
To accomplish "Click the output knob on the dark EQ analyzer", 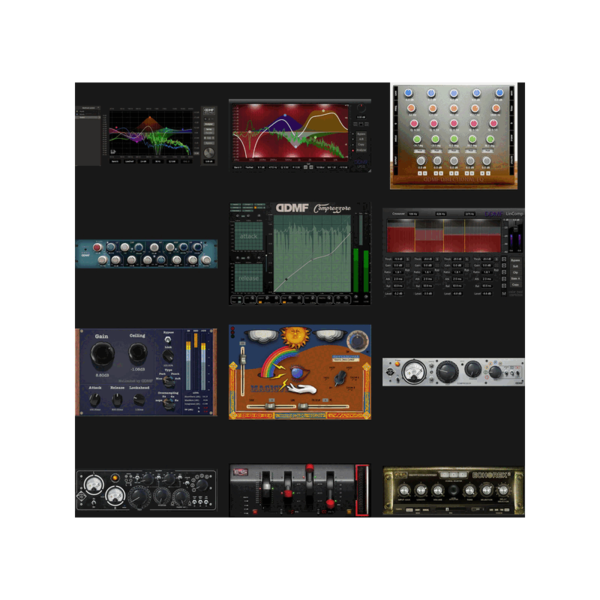I will pyautogui.click(x=209, y=153).
